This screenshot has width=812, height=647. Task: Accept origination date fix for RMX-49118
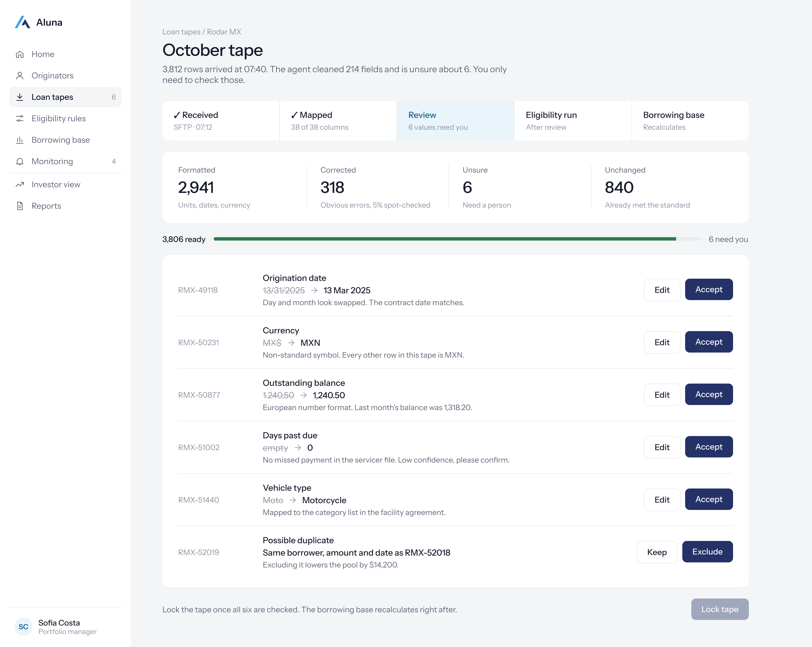pos(708,289)
